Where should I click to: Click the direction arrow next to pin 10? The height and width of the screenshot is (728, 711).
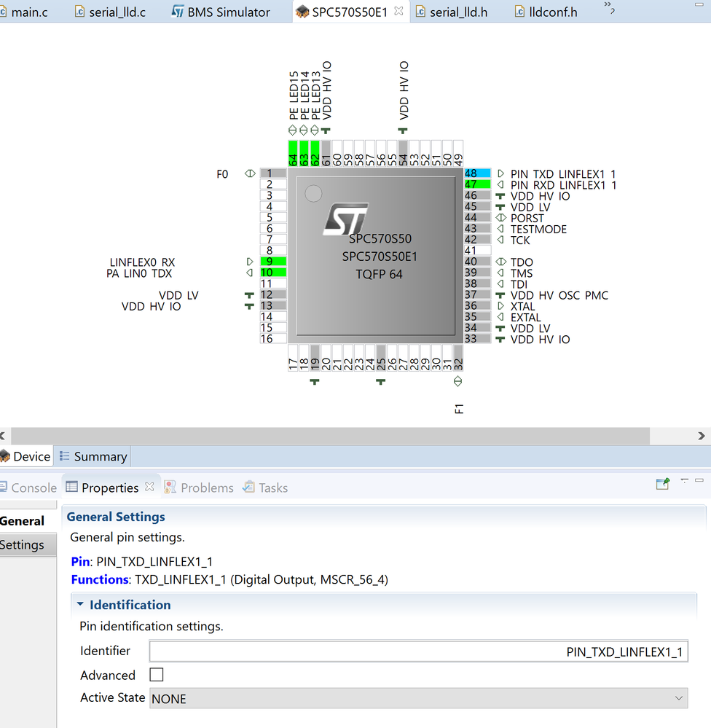(250, 273)
